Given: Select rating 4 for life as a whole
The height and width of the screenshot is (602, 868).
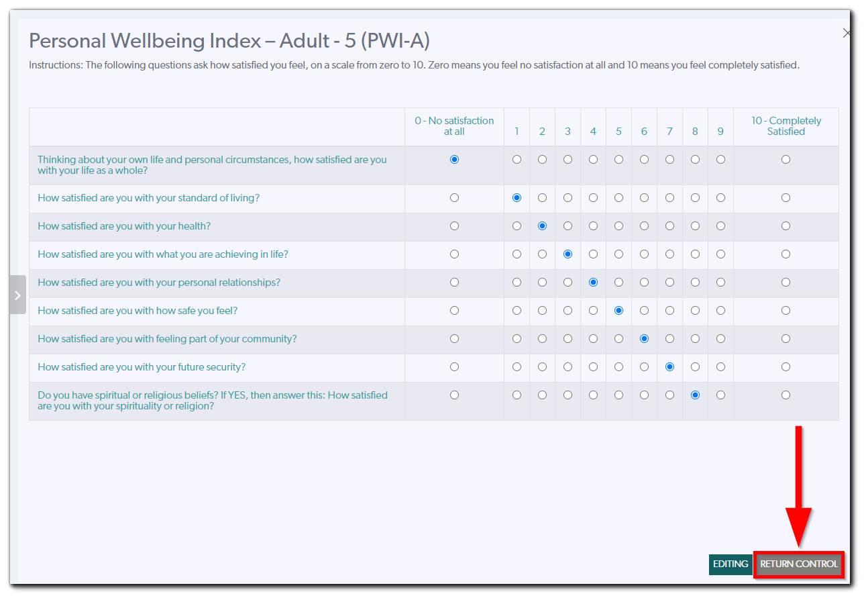Looking at the screenshot, I should [593, 159].
